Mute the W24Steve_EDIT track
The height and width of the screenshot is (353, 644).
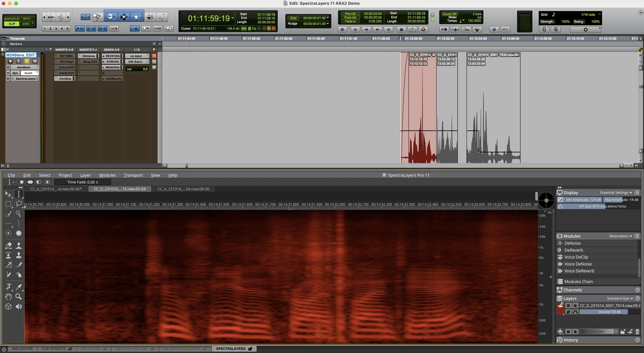click(35, 61)
